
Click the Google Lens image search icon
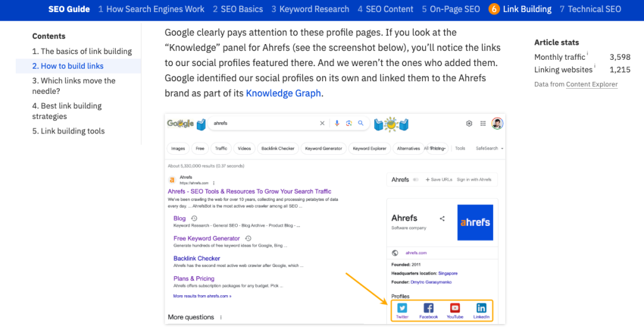348,123
